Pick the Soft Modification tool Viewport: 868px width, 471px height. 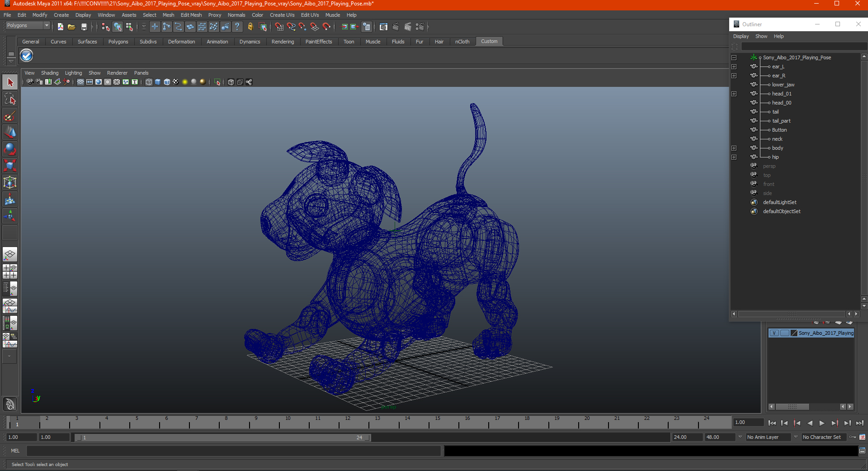(x=10, y=199)
